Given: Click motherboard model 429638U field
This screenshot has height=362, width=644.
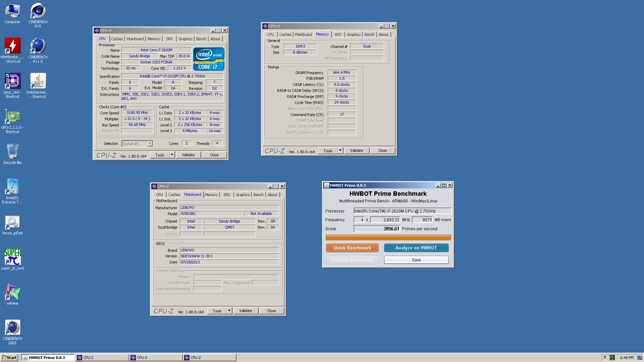Looking at the screenshot, I should pos(211,214).
